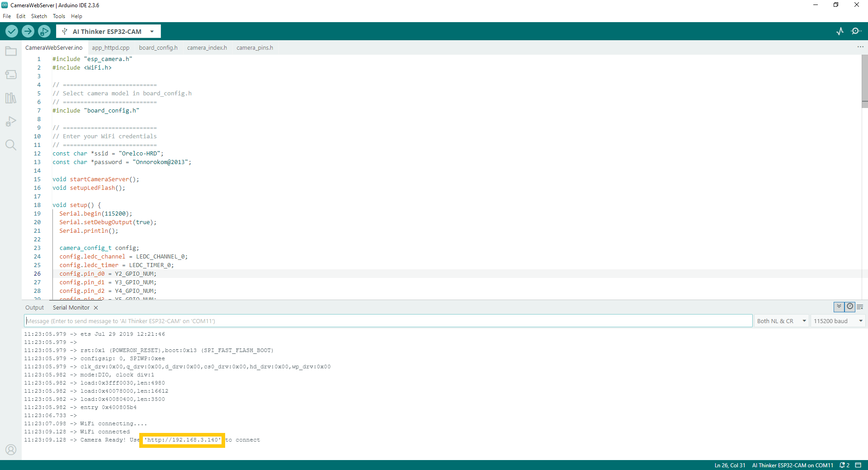Click the Serial Monitor message input field
Image resolution: width=868 pixels, height=470 pixels.
tap(388, 321)
